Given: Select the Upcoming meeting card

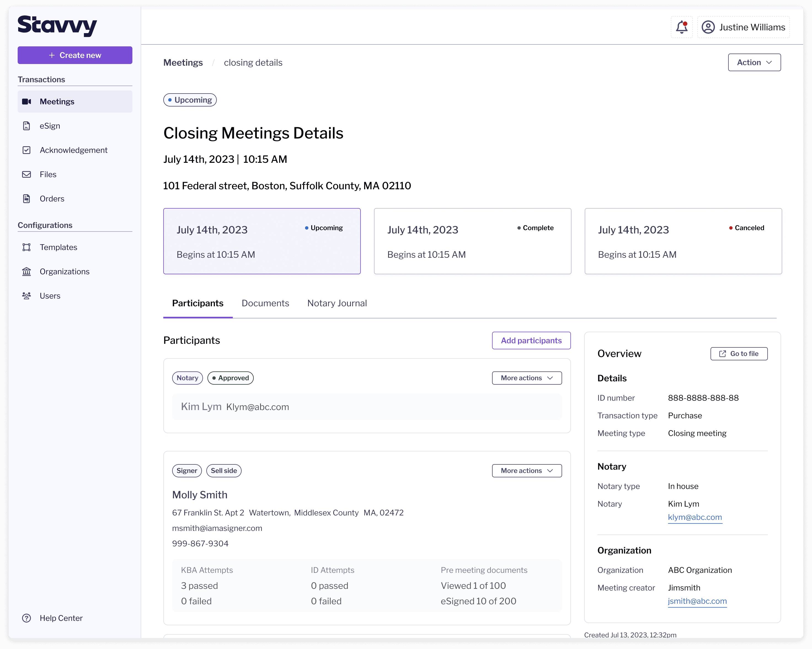Looking at the screenshot, I should coord(262,241).
